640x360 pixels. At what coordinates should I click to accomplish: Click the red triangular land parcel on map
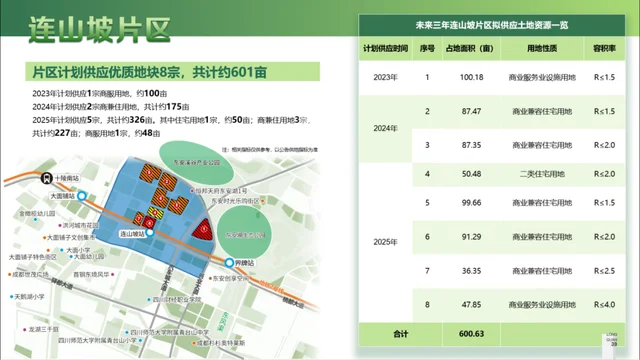click(203, 229)
